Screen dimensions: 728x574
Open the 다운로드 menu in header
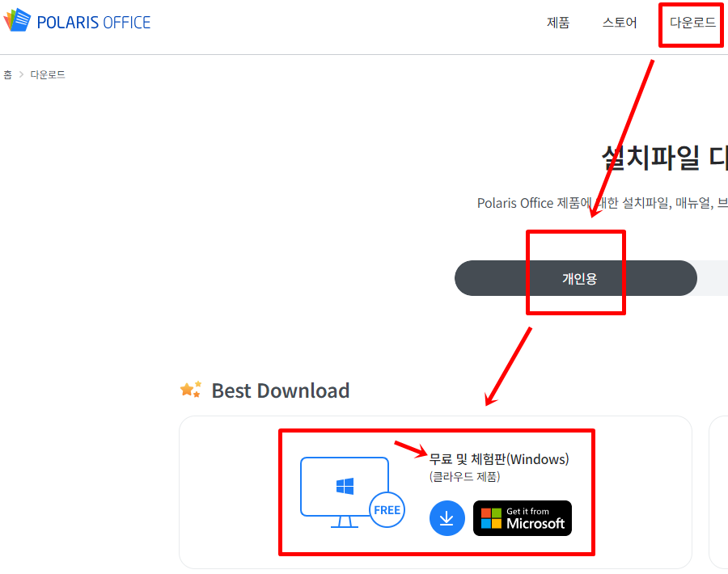pyautogui.click(x=692, y=23)
